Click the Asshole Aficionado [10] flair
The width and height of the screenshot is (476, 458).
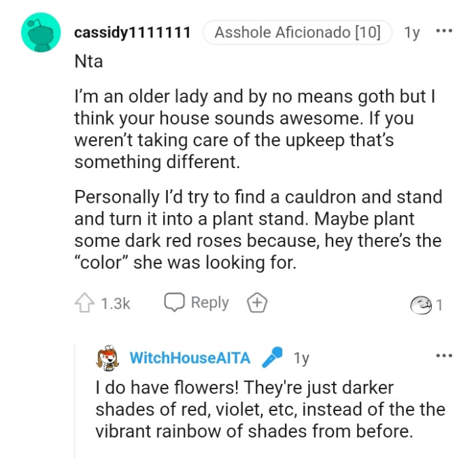(x=297, y=32)
